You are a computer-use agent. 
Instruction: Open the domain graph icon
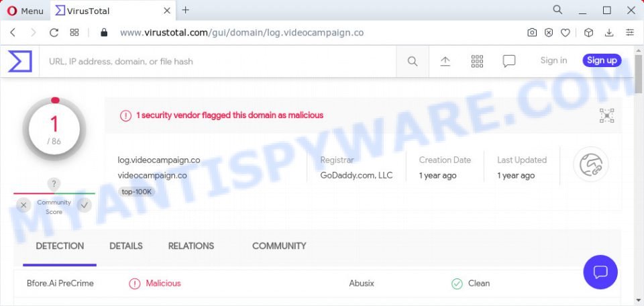pyautogui.click(x=606, y=116)
